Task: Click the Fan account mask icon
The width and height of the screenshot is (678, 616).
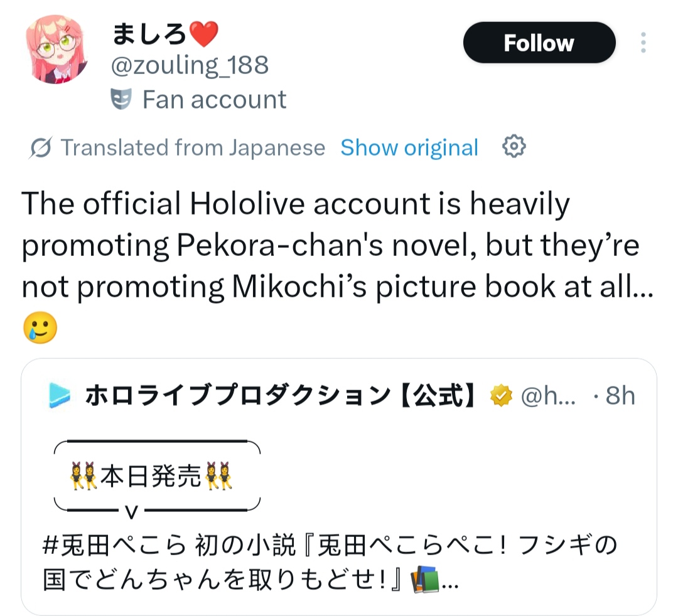Action: tap(121, 99)
